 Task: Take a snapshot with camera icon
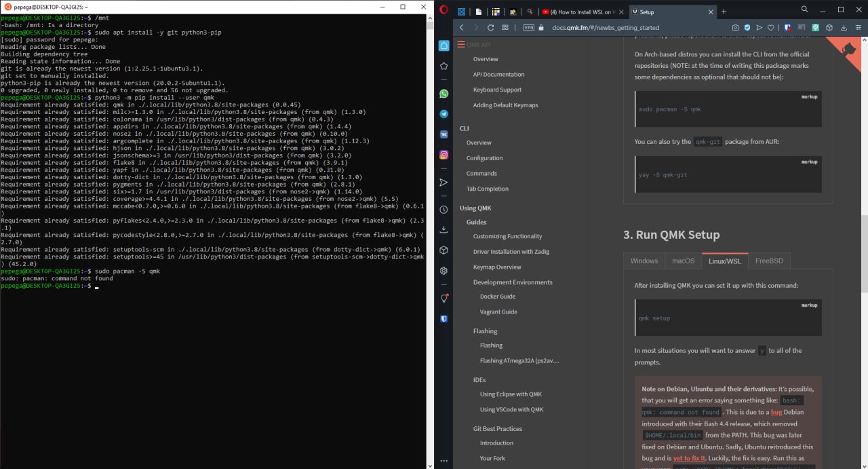[735, 28]
